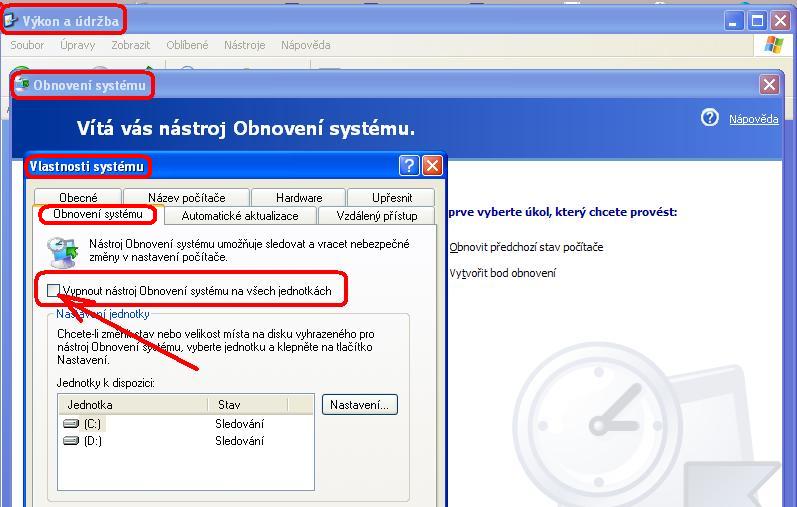Minimize the Výkon a údržba window
The height and width of the screenshot is (507, 797).
pyautogui.click(x=733, y=21)
